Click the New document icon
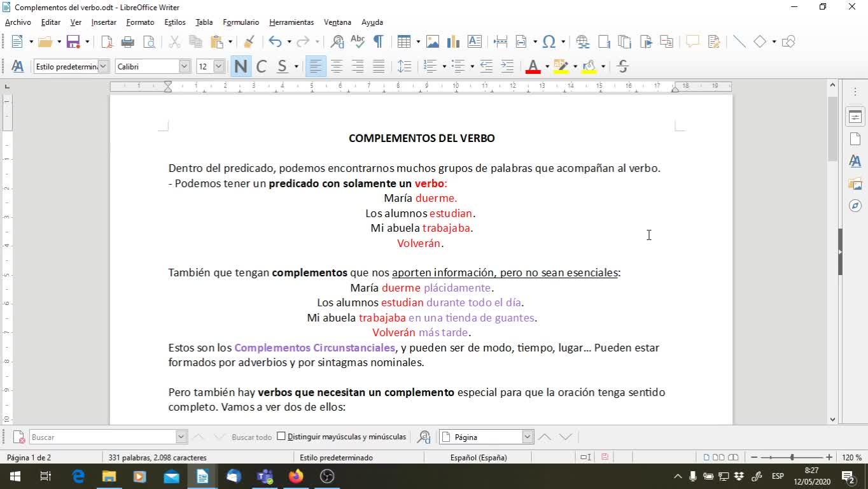Viewport: 868px width, 489px height. [17, 42]
